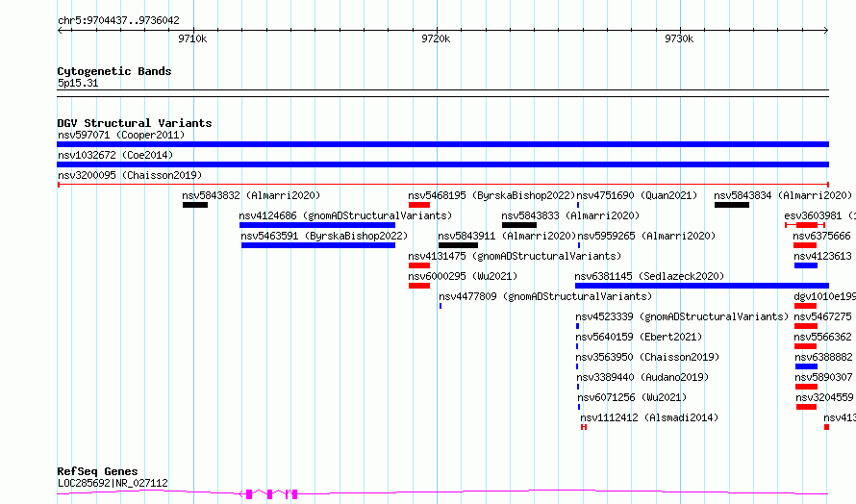
Task: Click nsv6071256 (Wu2021) label
Action: tap(632, 397)
